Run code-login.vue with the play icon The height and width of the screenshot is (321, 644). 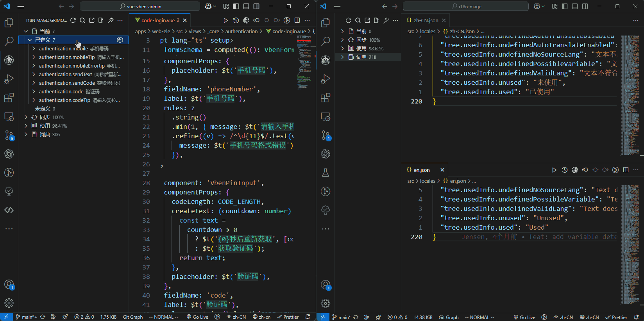click(x=225, y=20)
